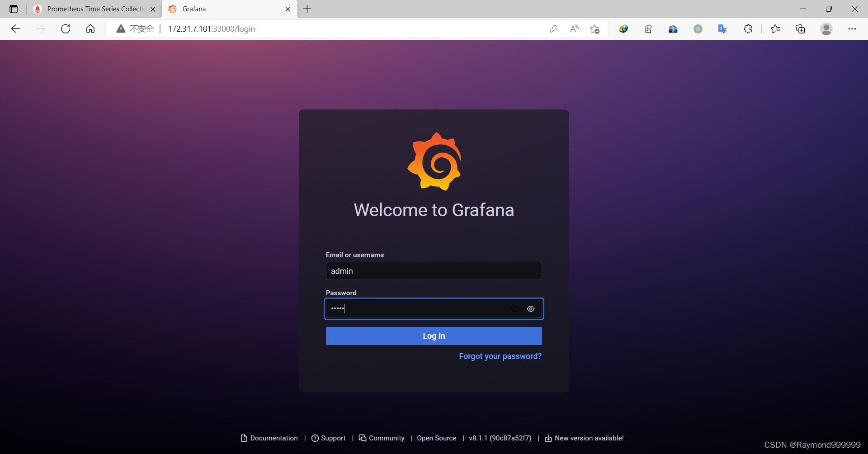868x454 pixels.
Task: Go forward to the next page
Action: point(41,29)
